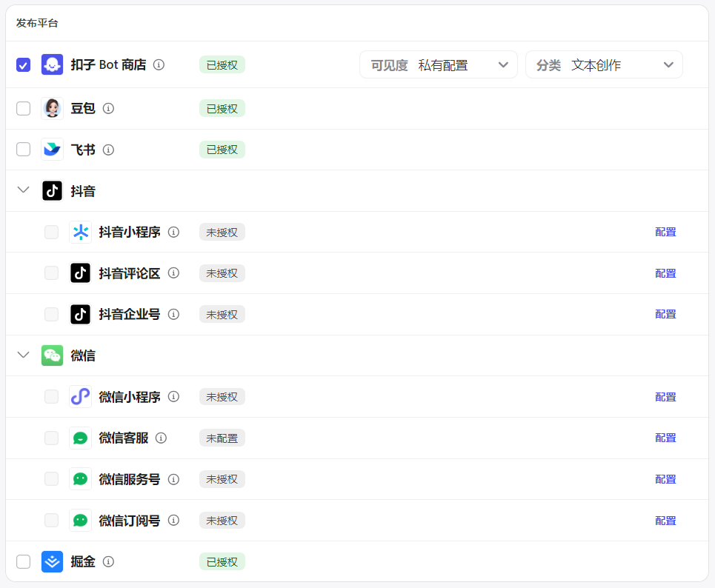Click the 扣子 Bot 商店 logo icon
Screen dimensions: 715x588
click(52, 64)
